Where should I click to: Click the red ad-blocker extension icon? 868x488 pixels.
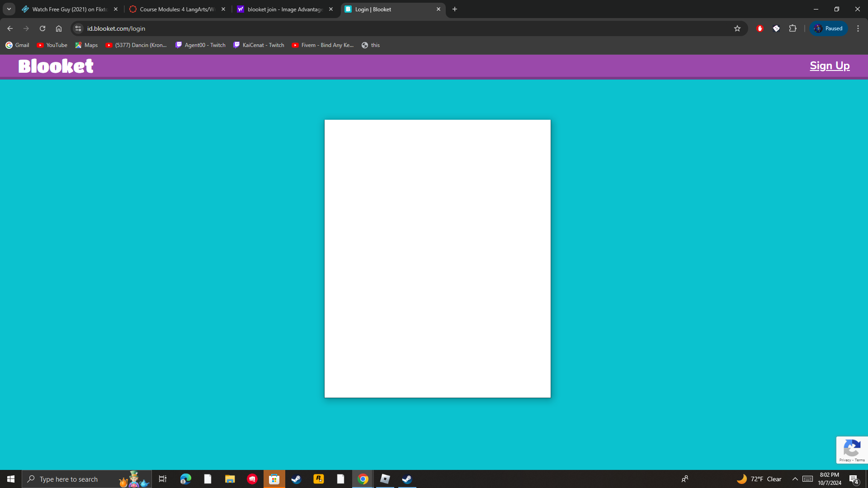pos(760,28)
